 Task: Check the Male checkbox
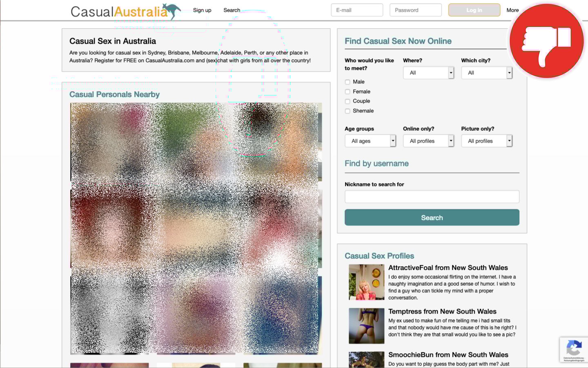point(347,82)
